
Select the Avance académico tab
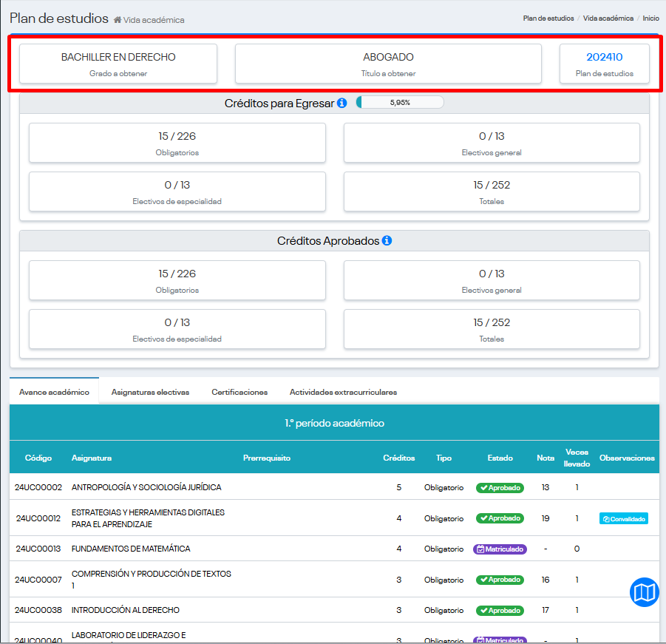tap(54, 393)
